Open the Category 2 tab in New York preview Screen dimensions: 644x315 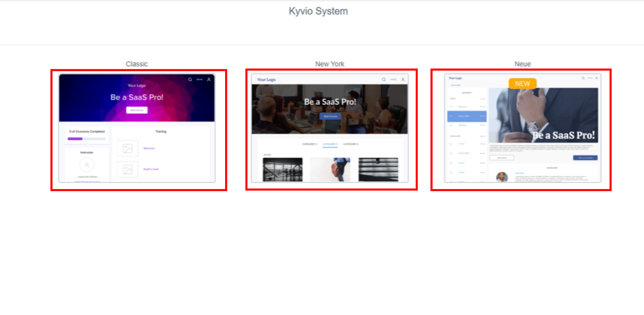[x=330, y=144]
